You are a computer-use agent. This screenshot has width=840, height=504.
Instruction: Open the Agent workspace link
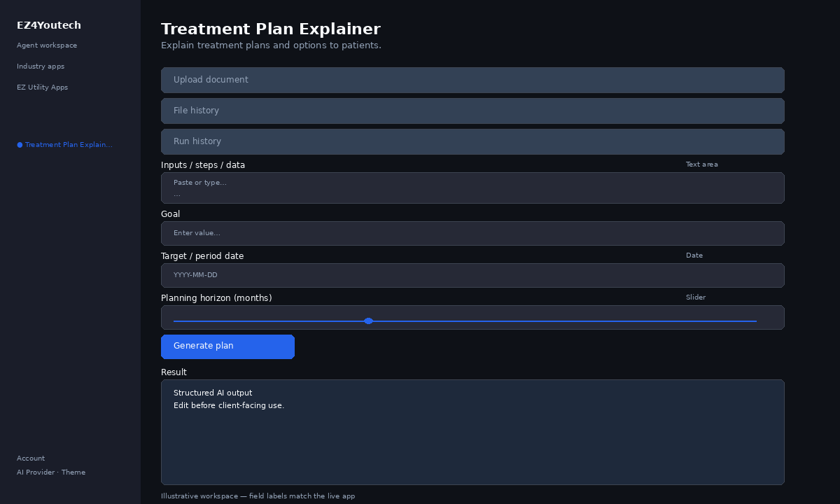coord(47,45)
